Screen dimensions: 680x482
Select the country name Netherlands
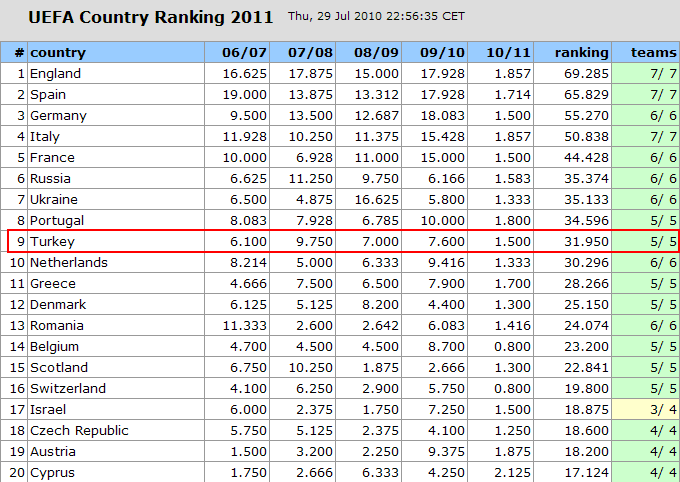point(69,262)
